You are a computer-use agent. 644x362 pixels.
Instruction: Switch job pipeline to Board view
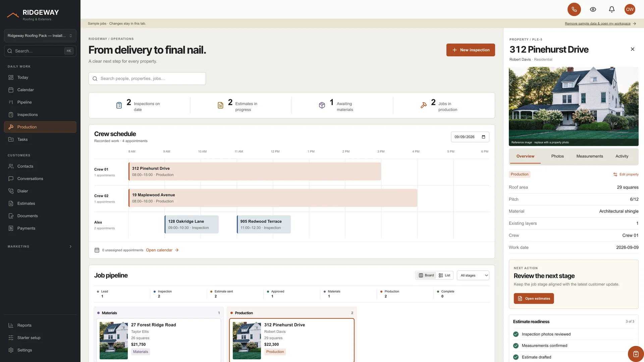(426, 276)
